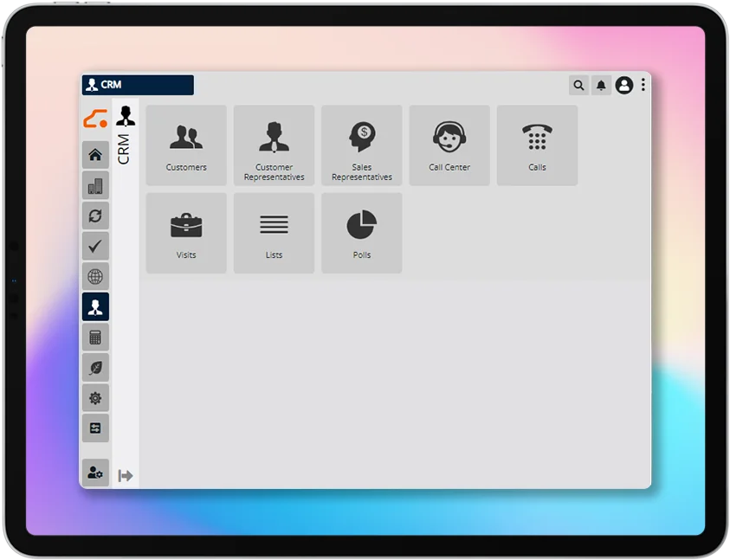Viewport: 730px width, 560px height.
Task: Open the three-dot overflow menu
Action: coord(643,85)
